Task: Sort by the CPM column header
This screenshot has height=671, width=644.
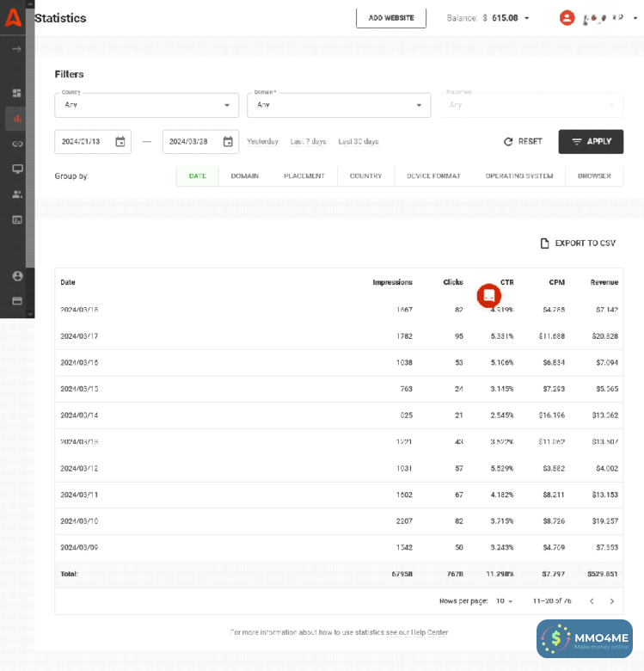Action: [x=557, y=282]
